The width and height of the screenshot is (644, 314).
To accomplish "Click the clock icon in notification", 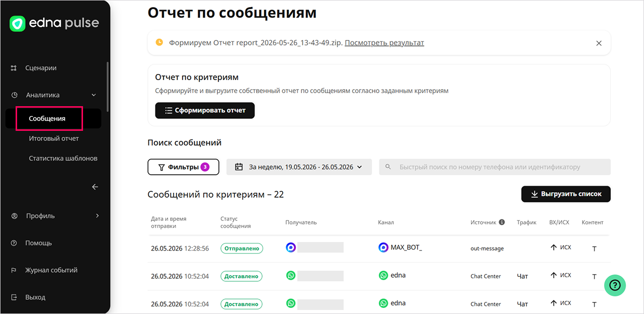I will [159, 42].
